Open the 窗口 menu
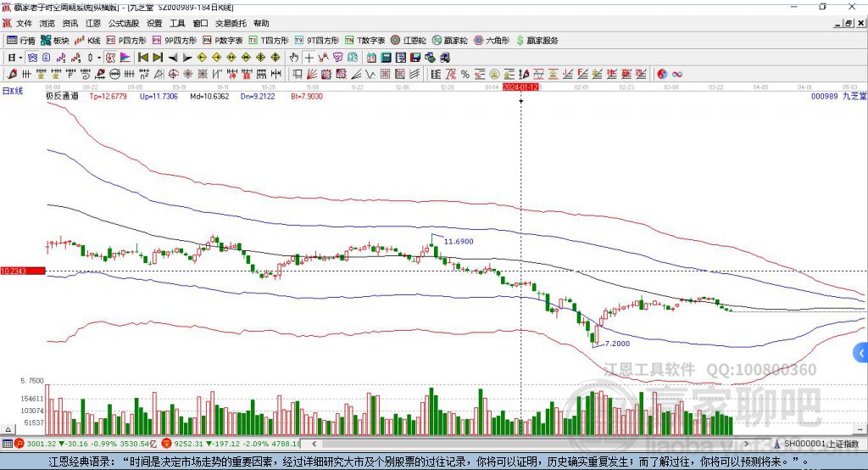Image resolution: width=868 pixels, height=470 pixels. point(200,23)
